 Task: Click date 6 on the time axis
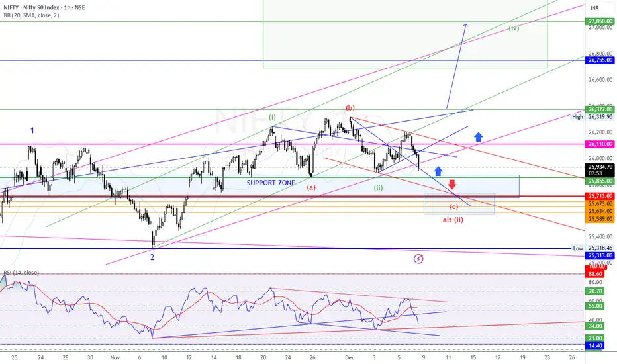140,357
